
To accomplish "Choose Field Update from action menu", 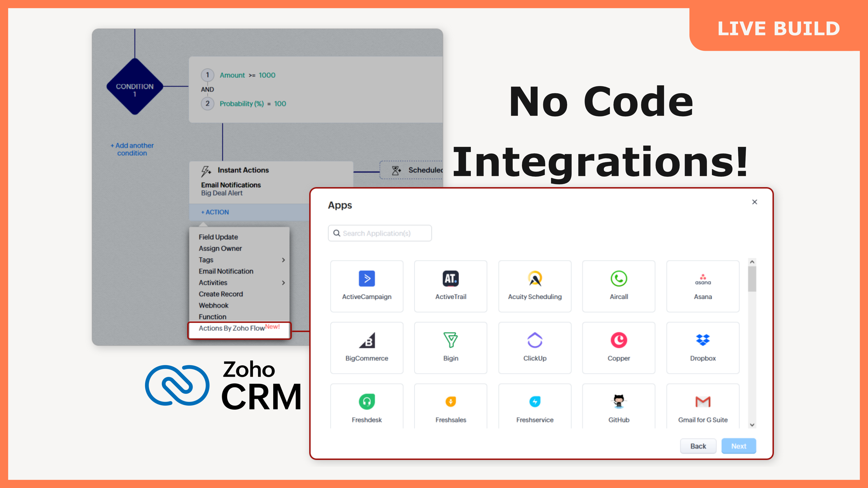I will [x=218, y=237].
